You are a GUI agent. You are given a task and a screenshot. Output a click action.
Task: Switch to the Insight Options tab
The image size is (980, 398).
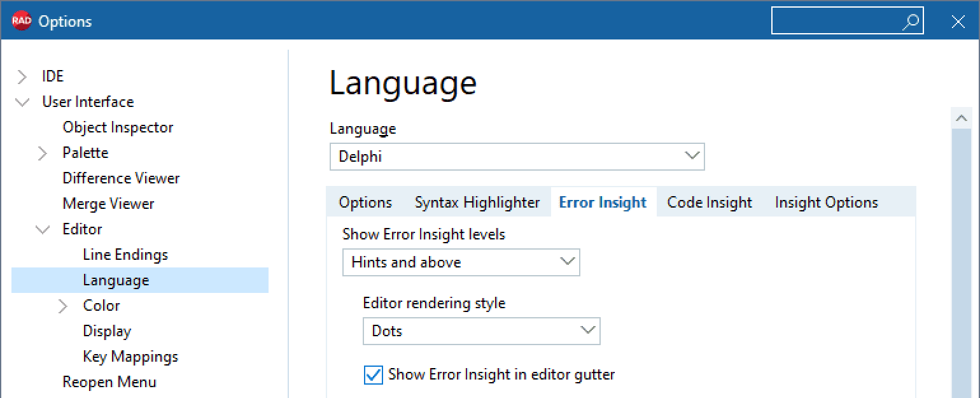(826, 203)
